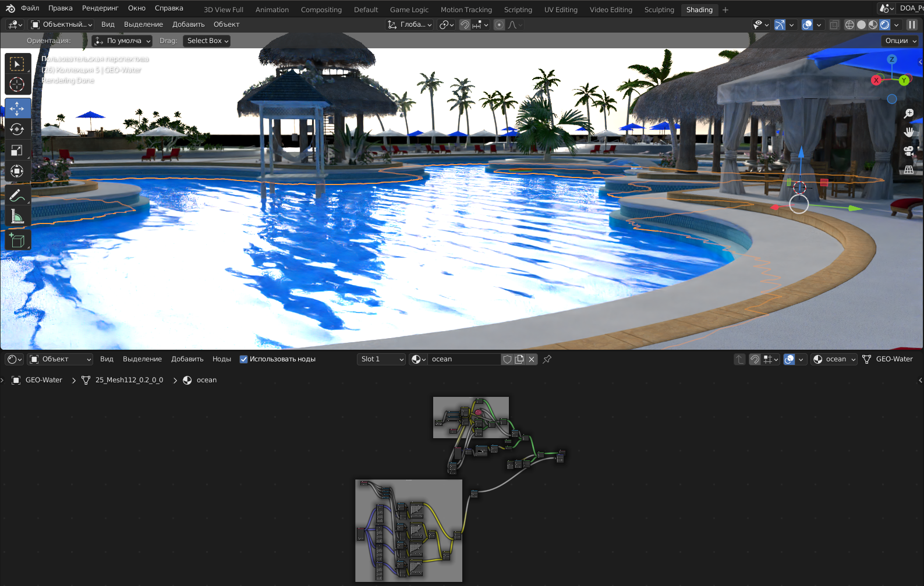Toggle viewport overlays display

[807, 25]
